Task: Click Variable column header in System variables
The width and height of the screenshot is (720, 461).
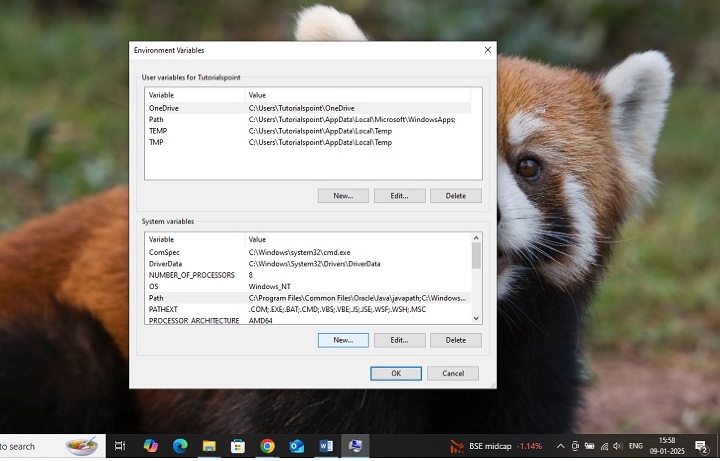Action: [195, 239]
